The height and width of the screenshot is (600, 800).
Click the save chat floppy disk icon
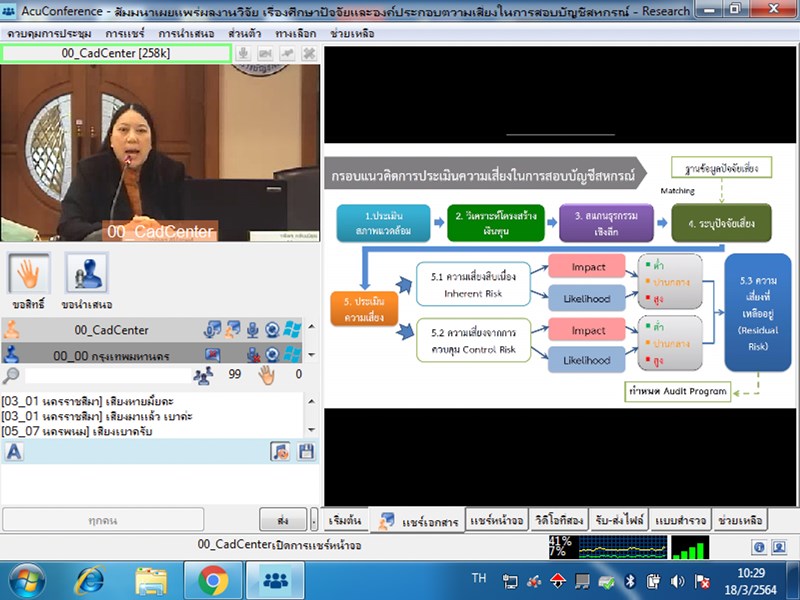[x=306, y=452]
